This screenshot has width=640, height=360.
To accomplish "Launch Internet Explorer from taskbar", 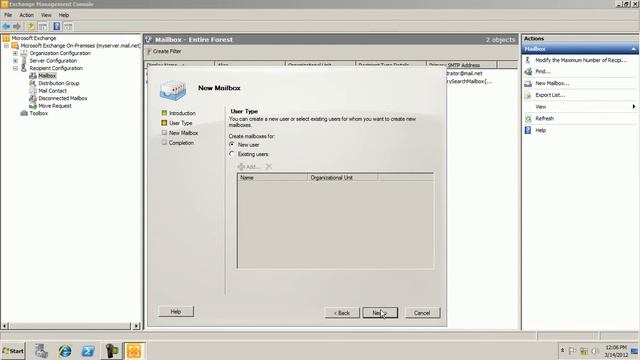I will tap(65, 351).
